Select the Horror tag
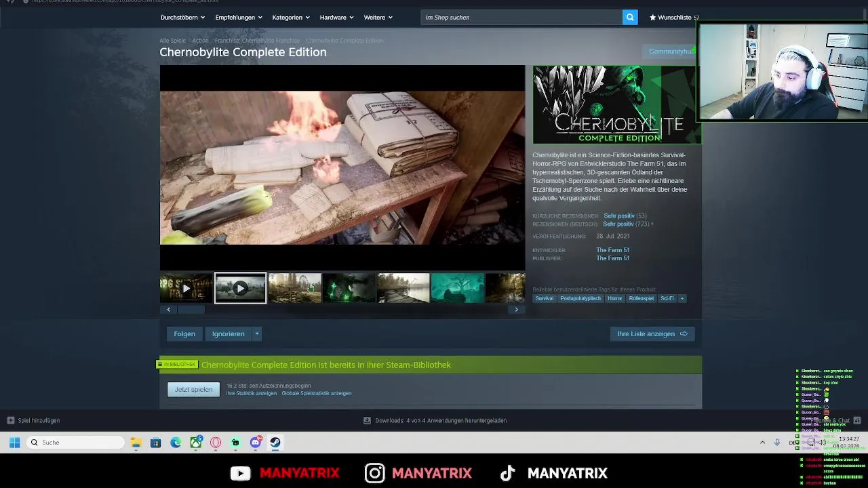Viewport: 868px width, 488px height. click(x=614, y=298)
